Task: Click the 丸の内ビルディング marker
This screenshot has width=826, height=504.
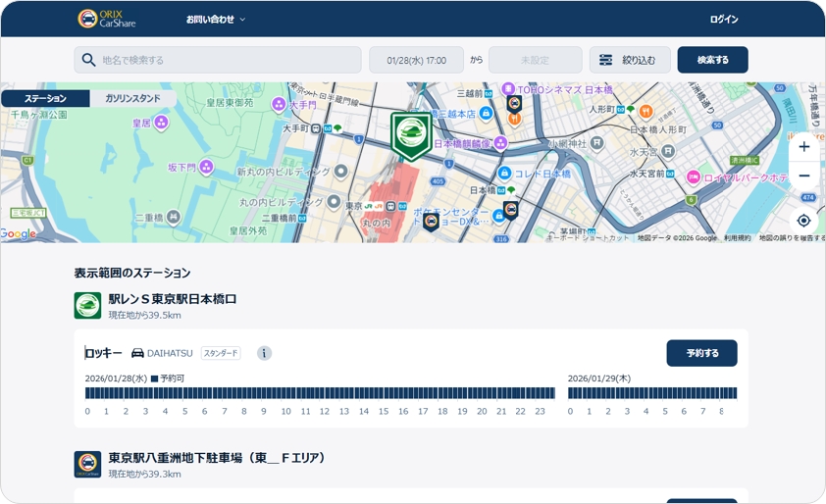Action: tap(333, 201)
